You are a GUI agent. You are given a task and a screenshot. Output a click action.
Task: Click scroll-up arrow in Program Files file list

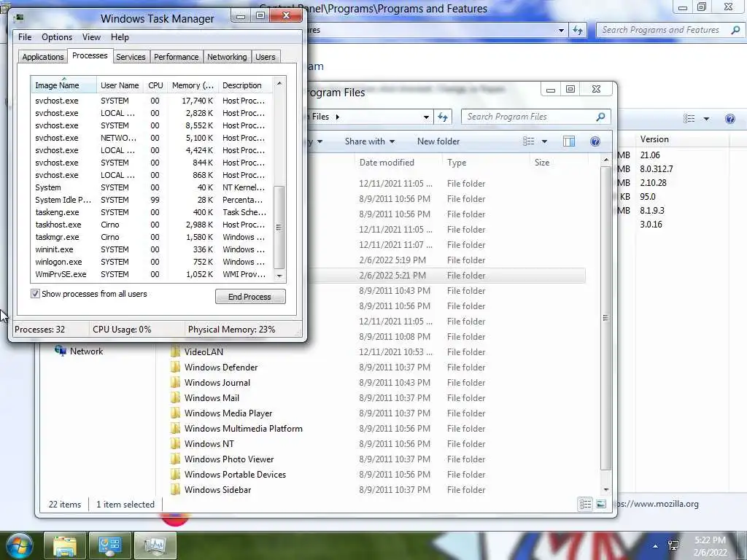click(x=606, y=160)
